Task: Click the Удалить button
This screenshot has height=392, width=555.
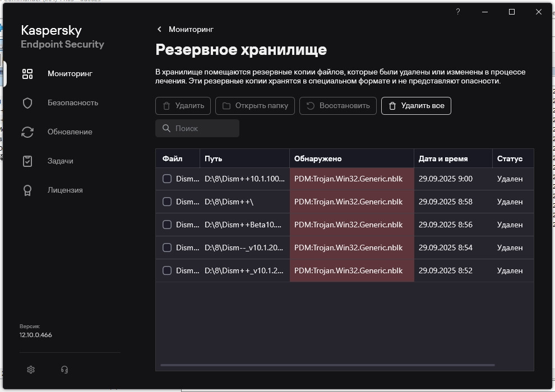Action: tap(183, 106)
